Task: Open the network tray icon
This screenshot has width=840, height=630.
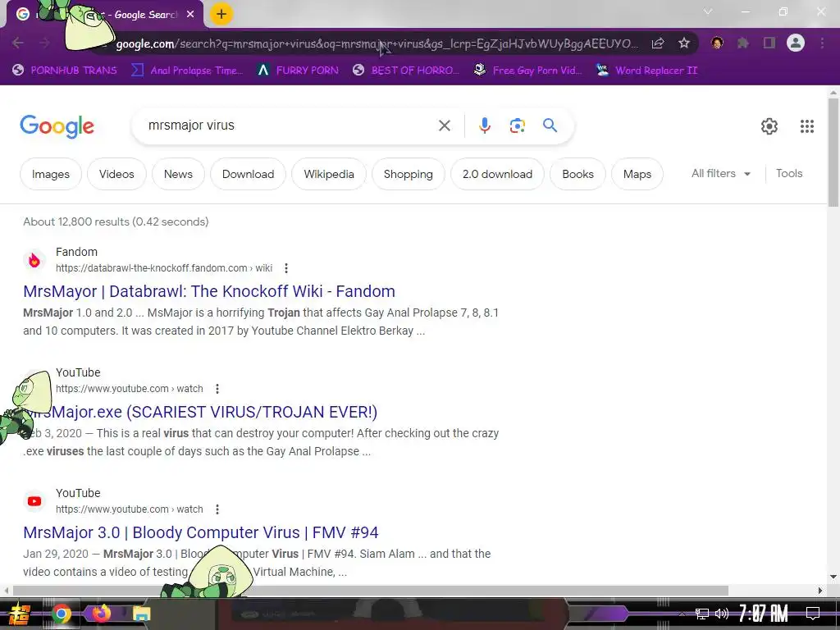Action: [x=702, y=614]
